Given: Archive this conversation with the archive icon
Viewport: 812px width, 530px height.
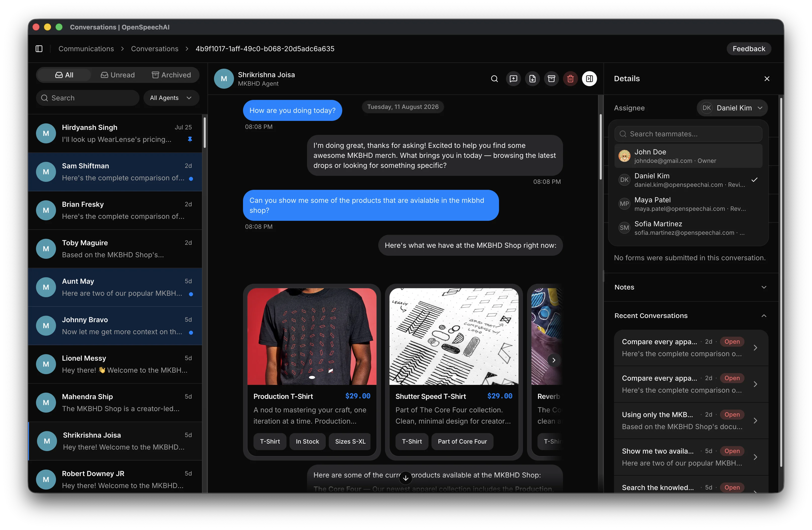Looking at the screenshot, I should (x=551, y=79).
